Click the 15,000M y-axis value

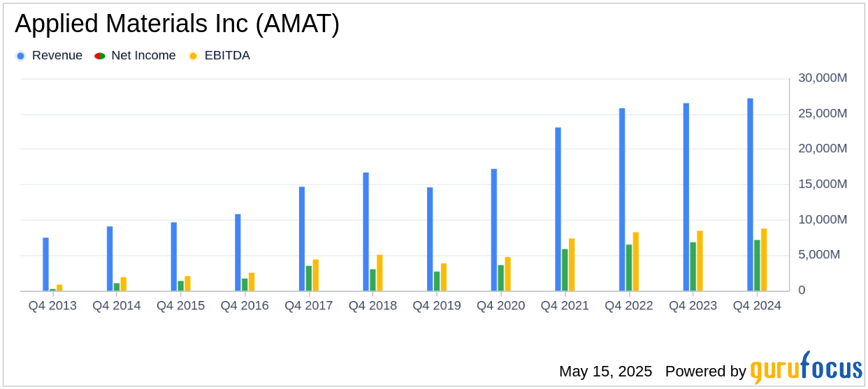(822, 184)
